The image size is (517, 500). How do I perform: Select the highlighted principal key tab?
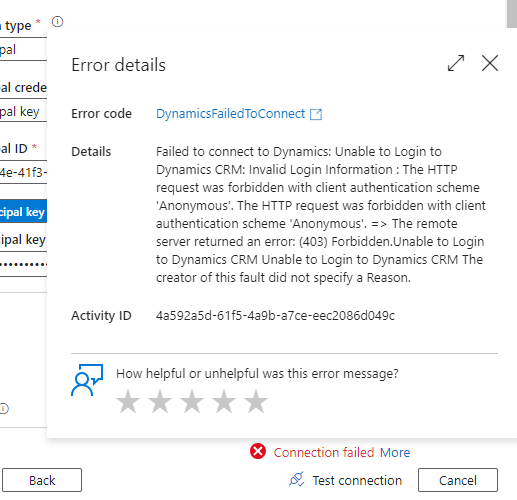[x=23, y=211]
